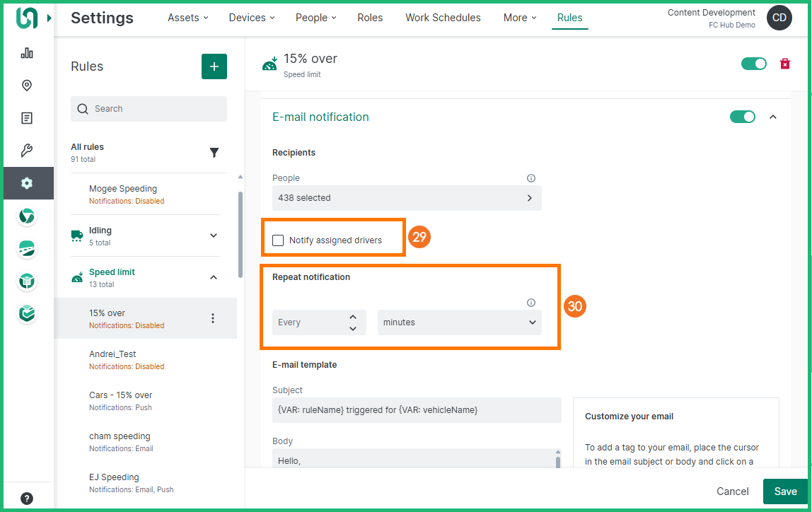Click the red delete rule trash icon

tap(784, 64)
